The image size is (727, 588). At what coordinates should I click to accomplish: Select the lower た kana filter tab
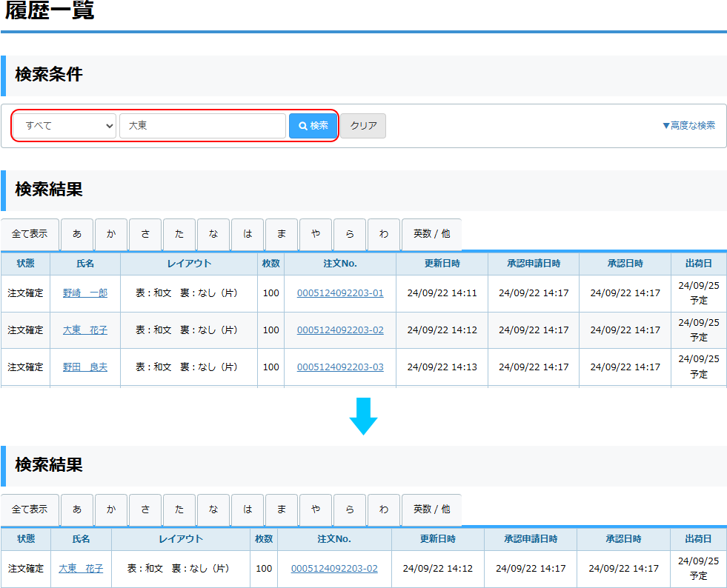179,510
